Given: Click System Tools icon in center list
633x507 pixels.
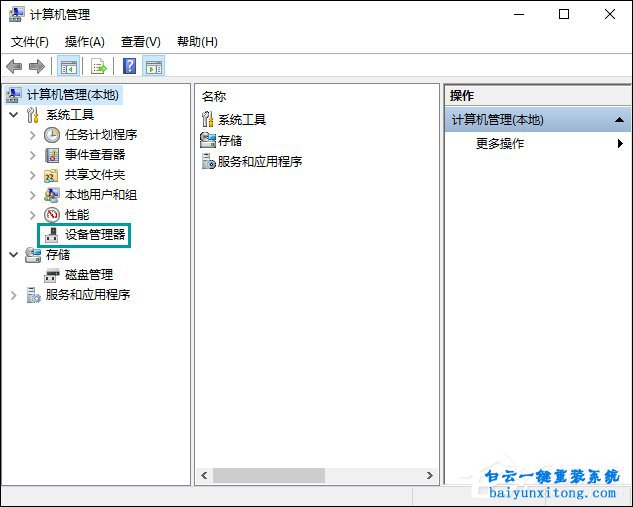Looking at the screenshot, I should 208,119.
